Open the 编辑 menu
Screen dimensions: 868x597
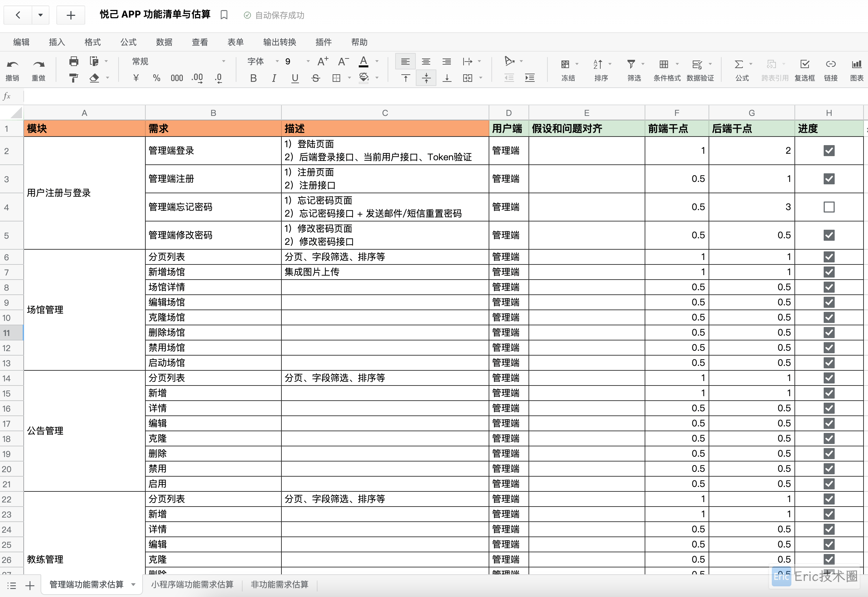[21, 42]
